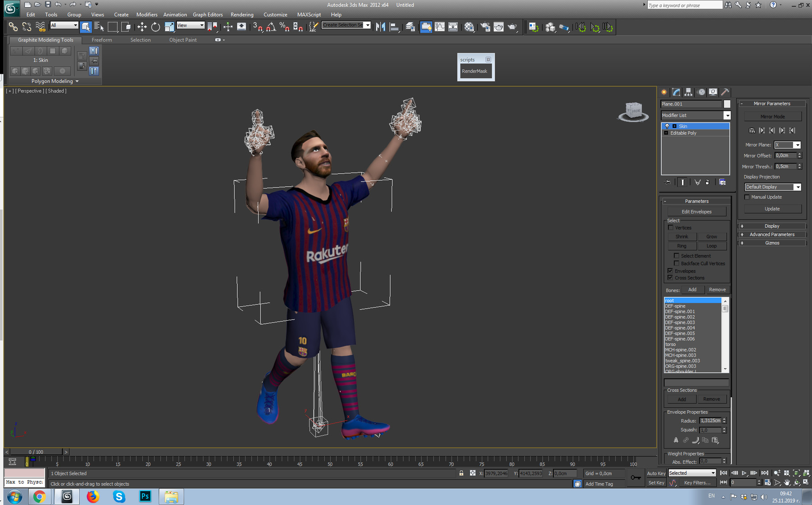
Task: Click Mirror Offset spinner up arrow
Action: (799, 154)
